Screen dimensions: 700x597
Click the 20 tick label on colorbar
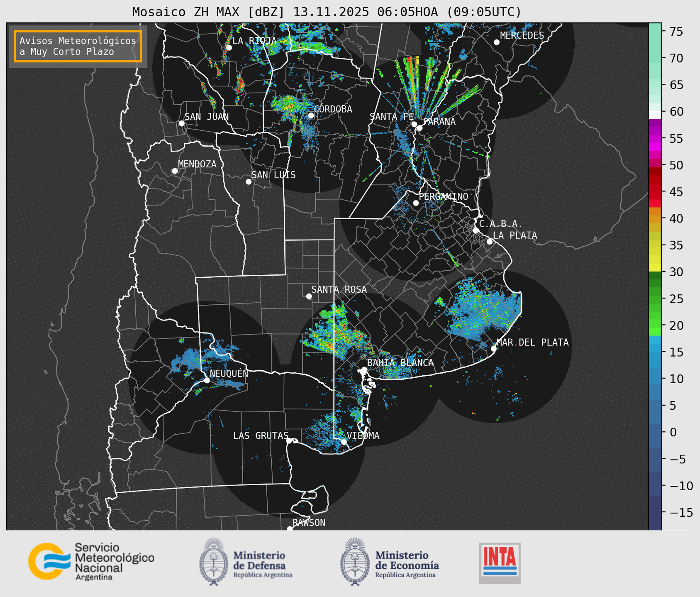[x=676, y=325]
